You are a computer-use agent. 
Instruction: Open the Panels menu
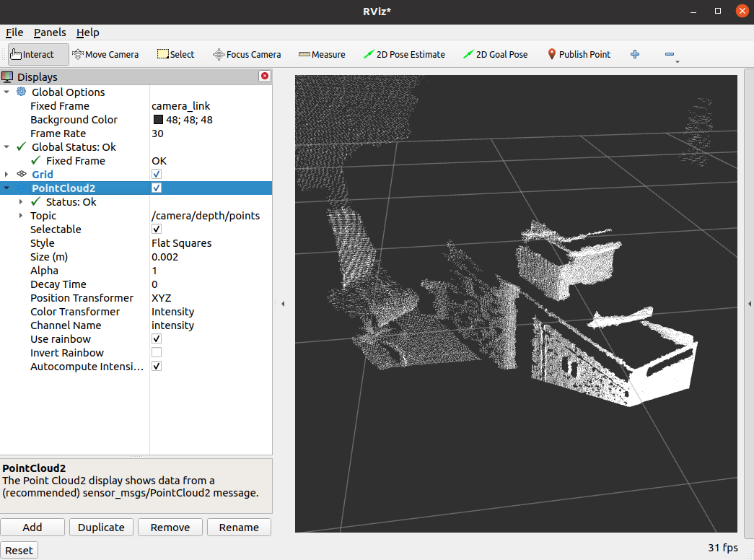tap(50, 32)
